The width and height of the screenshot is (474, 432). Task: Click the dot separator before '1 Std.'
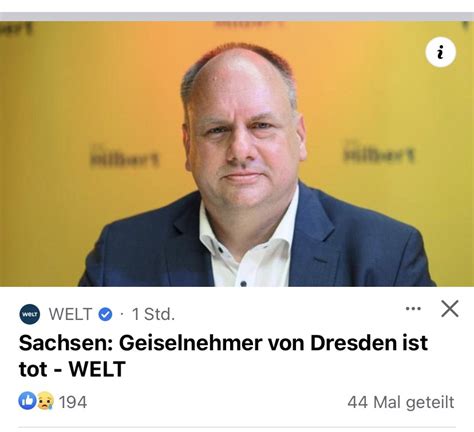tap(122, 314)
